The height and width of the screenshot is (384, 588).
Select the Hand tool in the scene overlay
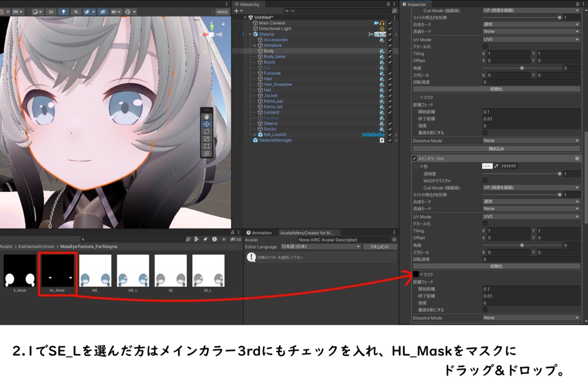[207, 117]
